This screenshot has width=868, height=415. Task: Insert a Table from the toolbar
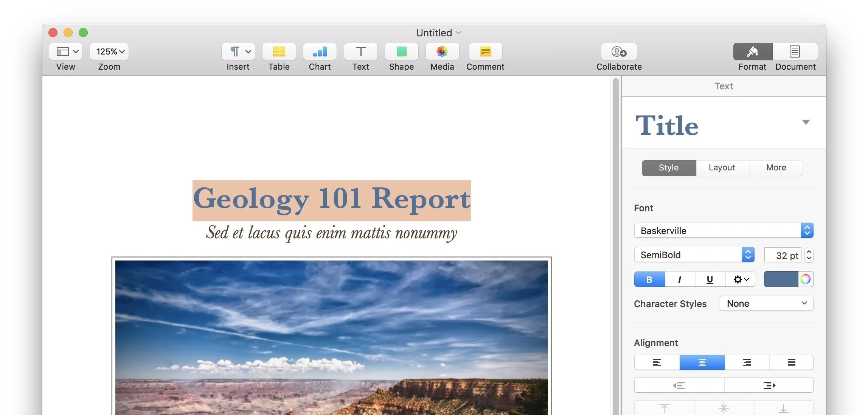(x=279, y=52)
